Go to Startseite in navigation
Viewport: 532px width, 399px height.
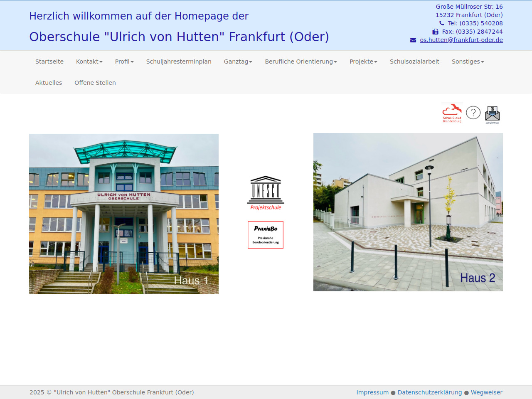tap(49, 62)
